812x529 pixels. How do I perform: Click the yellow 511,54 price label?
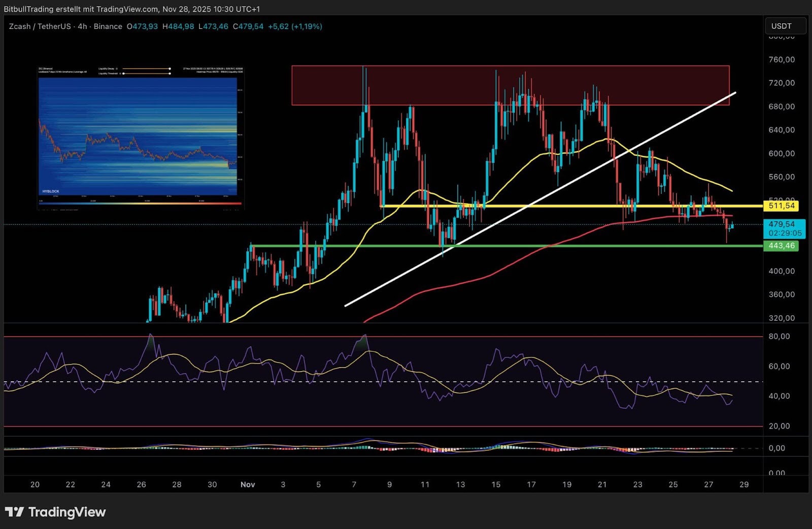[781, 206]
